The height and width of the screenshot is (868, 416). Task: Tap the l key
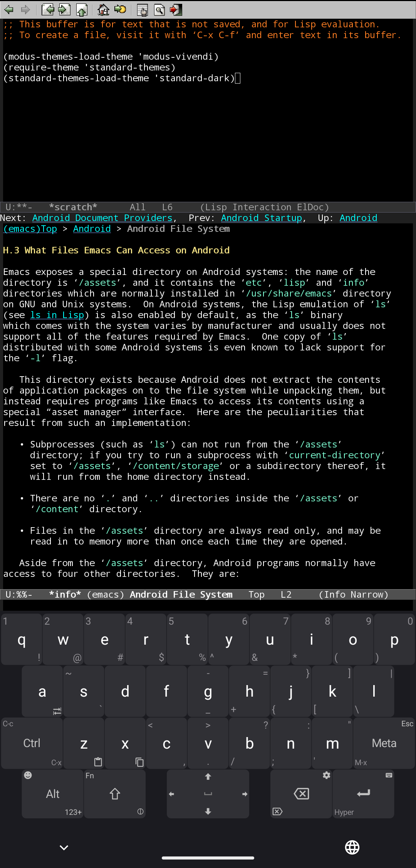(x=374, y=692)
